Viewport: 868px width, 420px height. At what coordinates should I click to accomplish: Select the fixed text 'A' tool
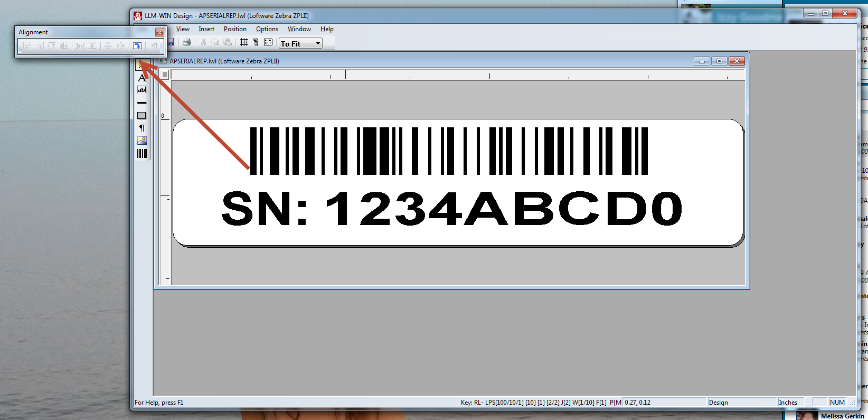[x=141, y=78]
